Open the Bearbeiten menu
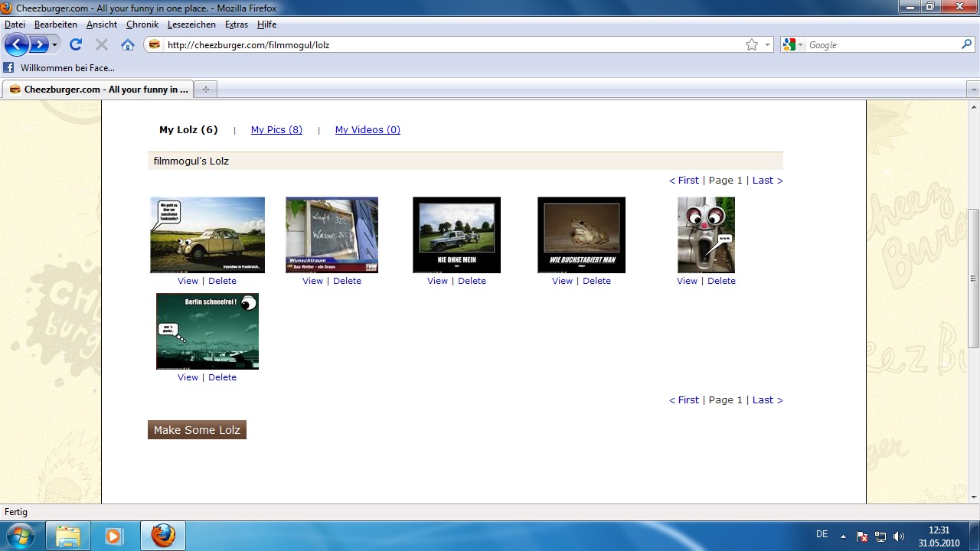The width and height of the screenshot is (980, 551). 56,24
